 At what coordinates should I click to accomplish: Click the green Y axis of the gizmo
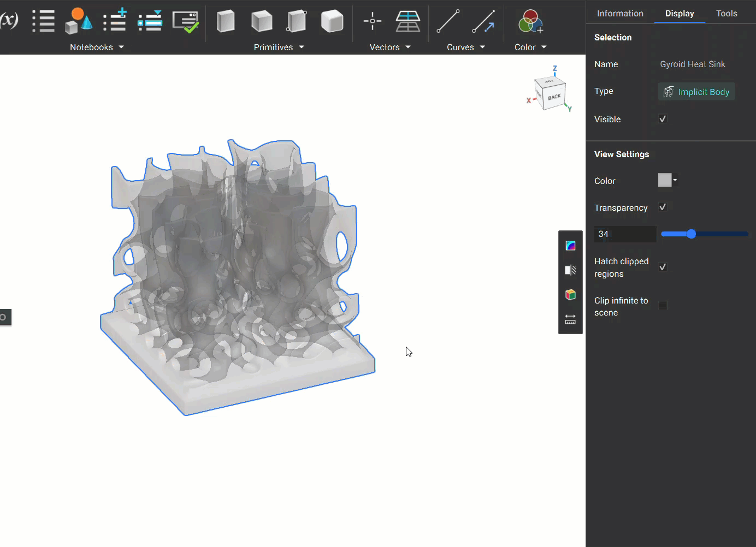click(569, 107)
